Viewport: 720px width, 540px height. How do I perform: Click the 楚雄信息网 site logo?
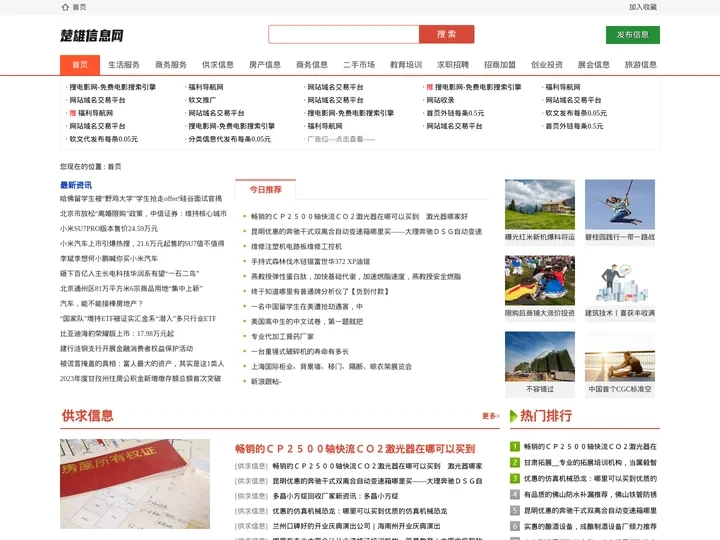pos(92,35)
